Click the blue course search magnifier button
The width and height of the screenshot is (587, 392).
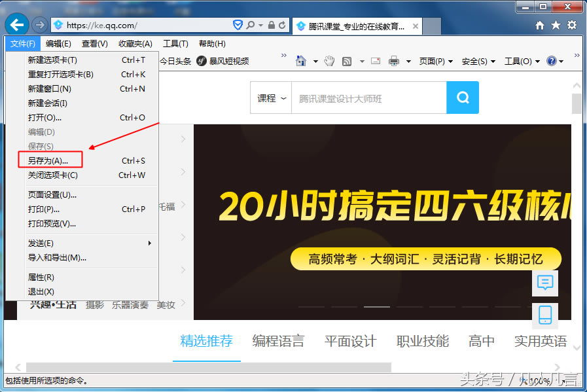463,98
